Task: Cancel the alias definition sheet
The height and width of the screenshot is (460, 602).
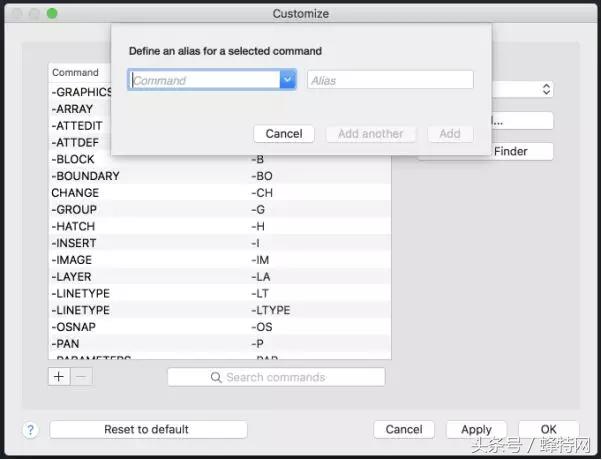Action: (x=284, y=134)
